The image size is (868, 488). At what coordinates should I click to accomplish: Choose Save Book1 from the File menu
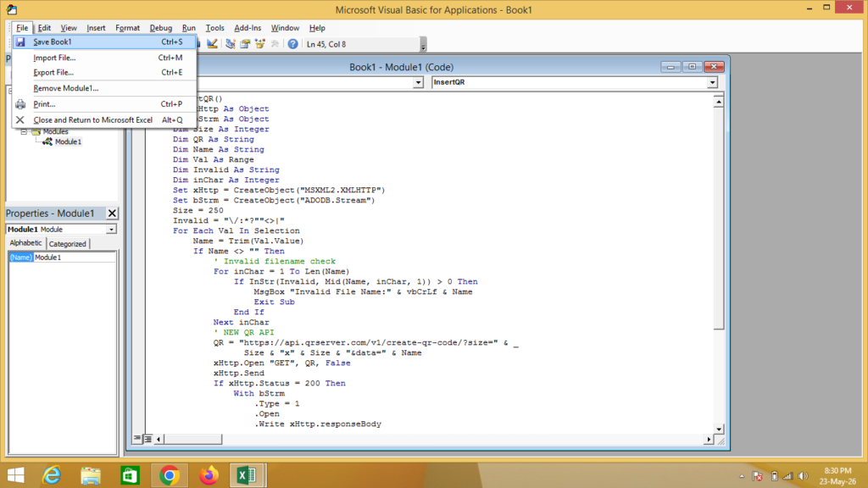pos(104,42)
